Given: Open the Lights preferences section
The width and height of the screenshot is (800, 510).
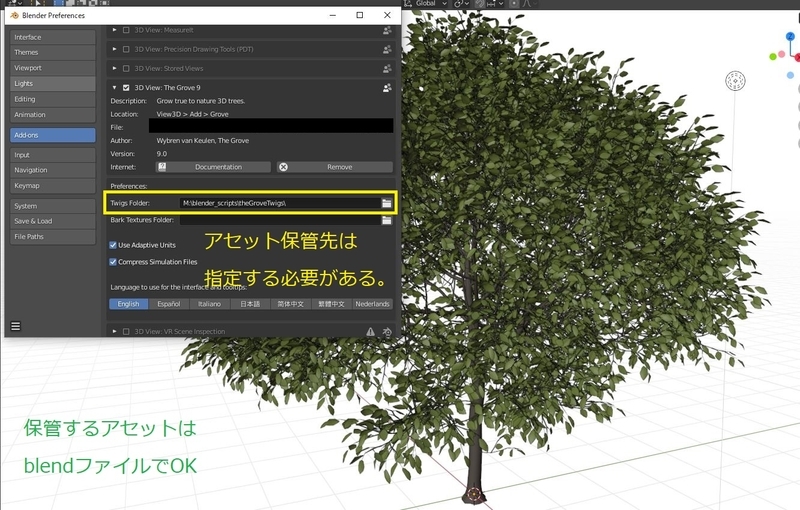Looking at the screenshot, I should point(53,84).
